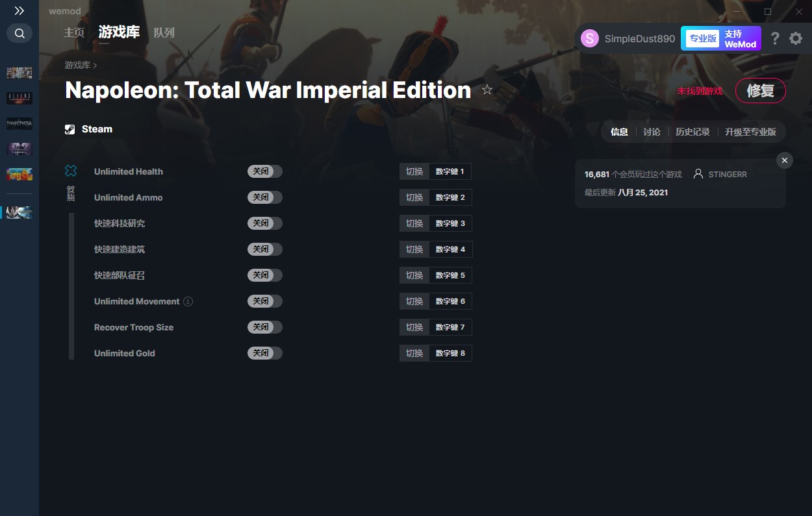Viewport: 812px width, 516px height.
Task: Switch on Unlimited Gold toggle
Action: coord(265,353)
